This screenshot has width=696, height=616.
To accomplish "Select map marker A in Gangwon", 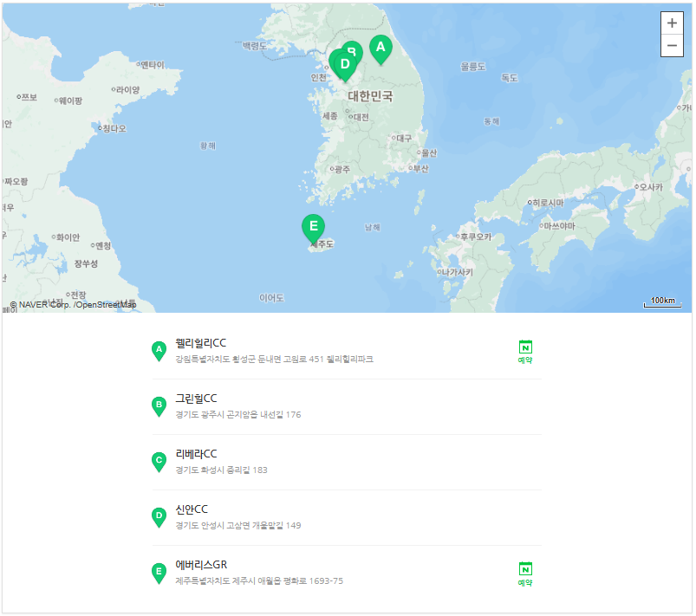I will (x=381, y=49).
